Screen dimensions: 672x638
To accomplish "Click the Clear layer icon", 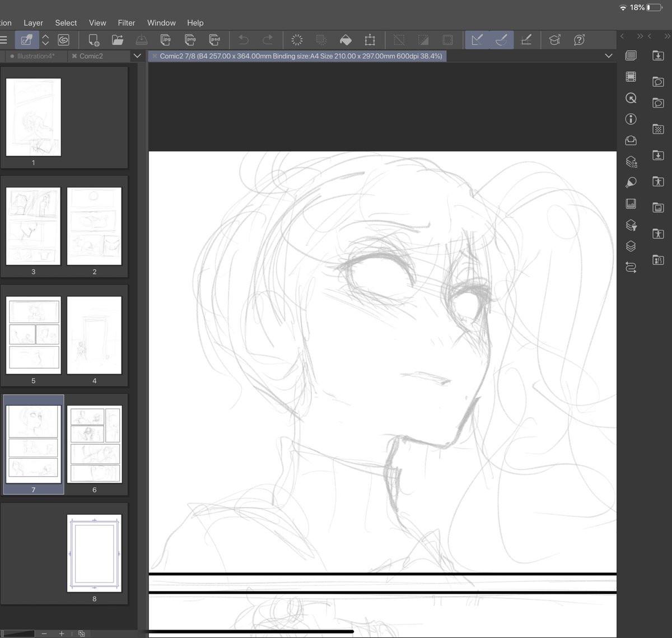I will [297, 40].
